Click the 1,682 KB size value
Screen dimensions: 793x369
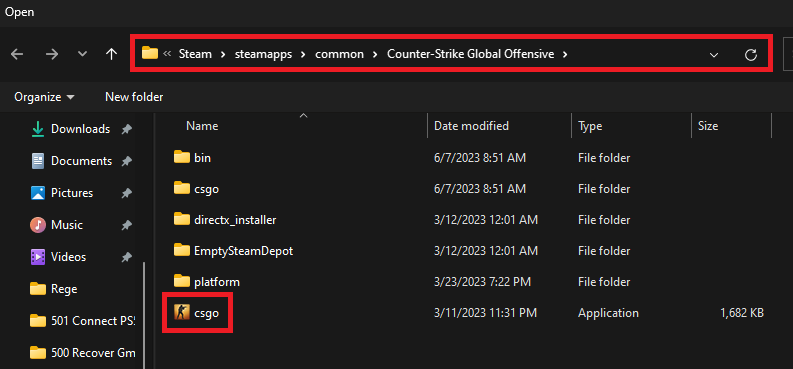[742, 313]
